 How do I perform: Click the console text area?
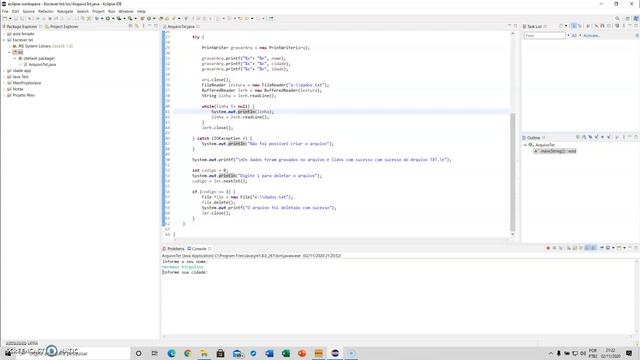(398, 298)
